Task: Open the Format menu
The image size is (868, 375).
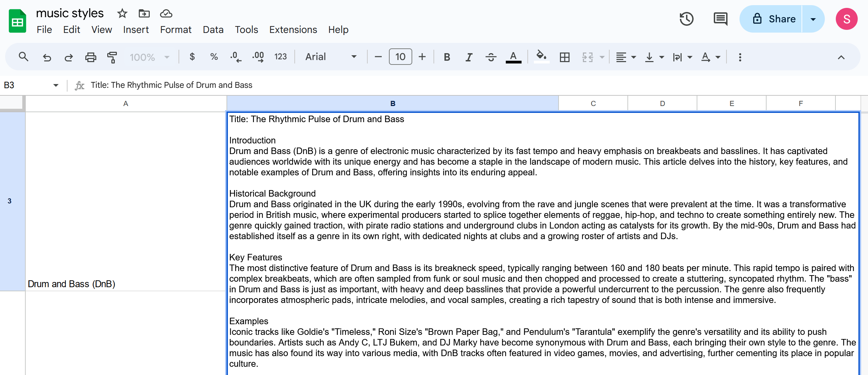Action: 175,30
